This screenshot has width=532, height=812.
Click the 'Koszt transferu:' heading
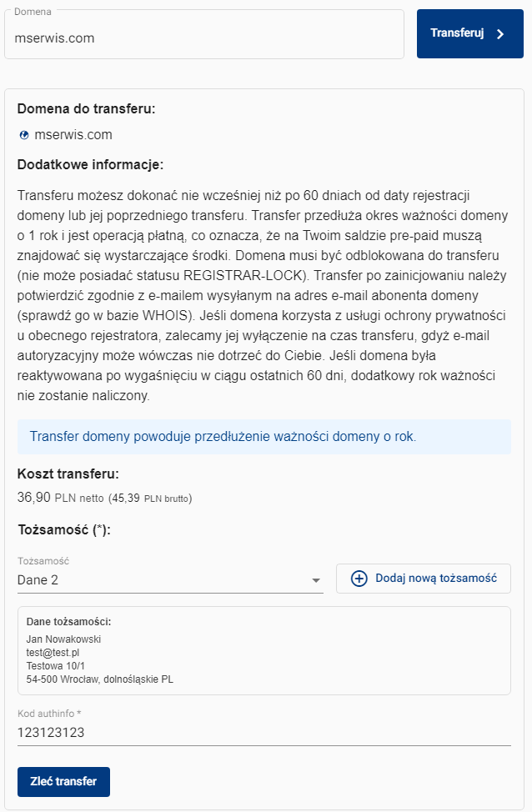click(x=68, y=474)
